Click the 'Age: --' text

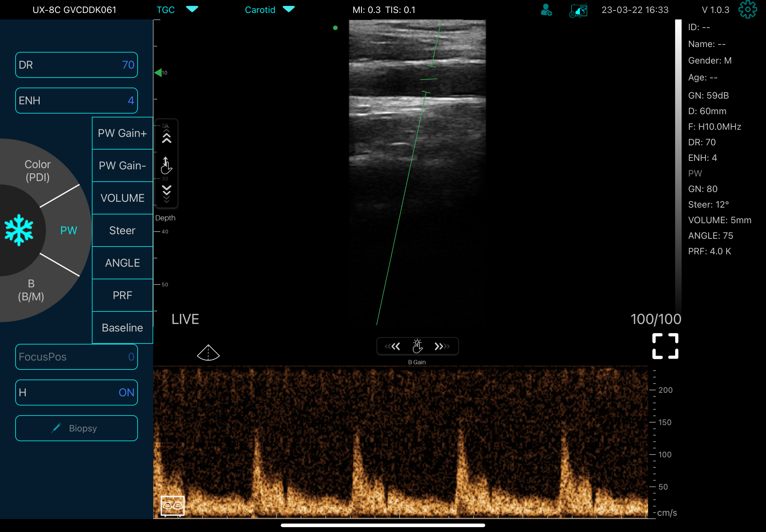(703, 77)
